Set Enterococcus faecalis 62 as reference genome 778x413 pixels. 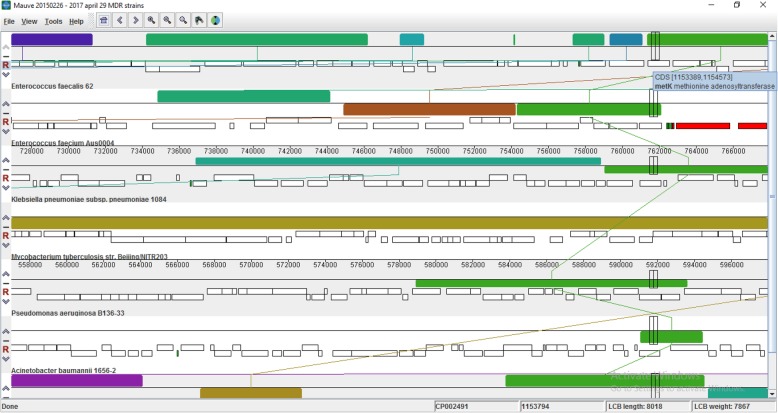(6, 65)
